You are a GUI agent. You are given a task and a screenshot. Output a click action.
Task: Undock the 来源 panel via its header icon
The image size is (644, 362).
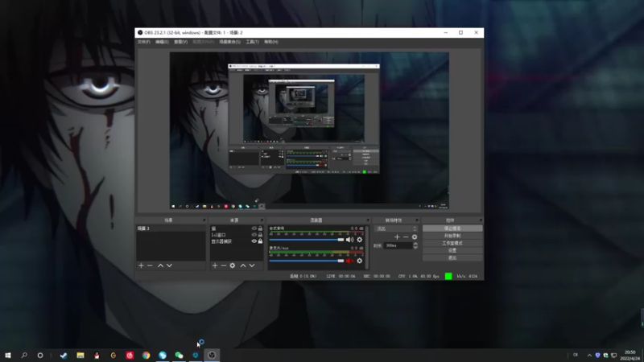(x=262, y=220)
